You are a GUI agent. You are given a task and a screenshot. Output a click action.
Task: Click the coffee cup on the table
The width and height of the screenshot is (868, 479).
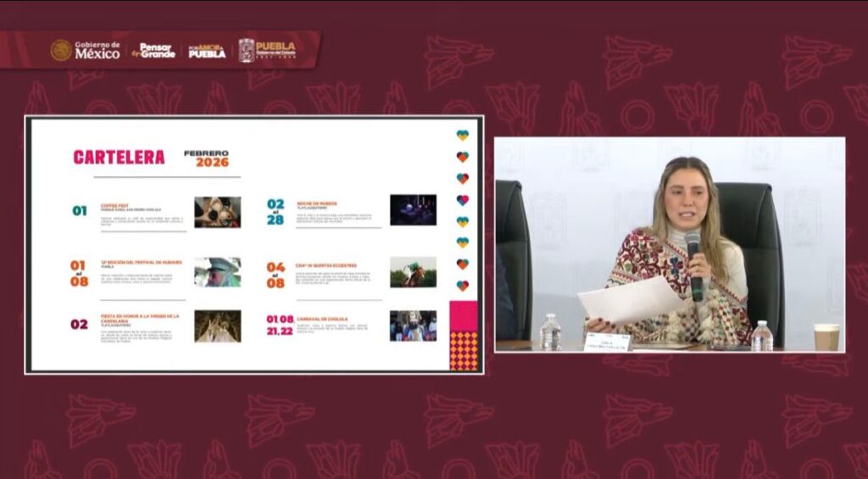point(826,337)
